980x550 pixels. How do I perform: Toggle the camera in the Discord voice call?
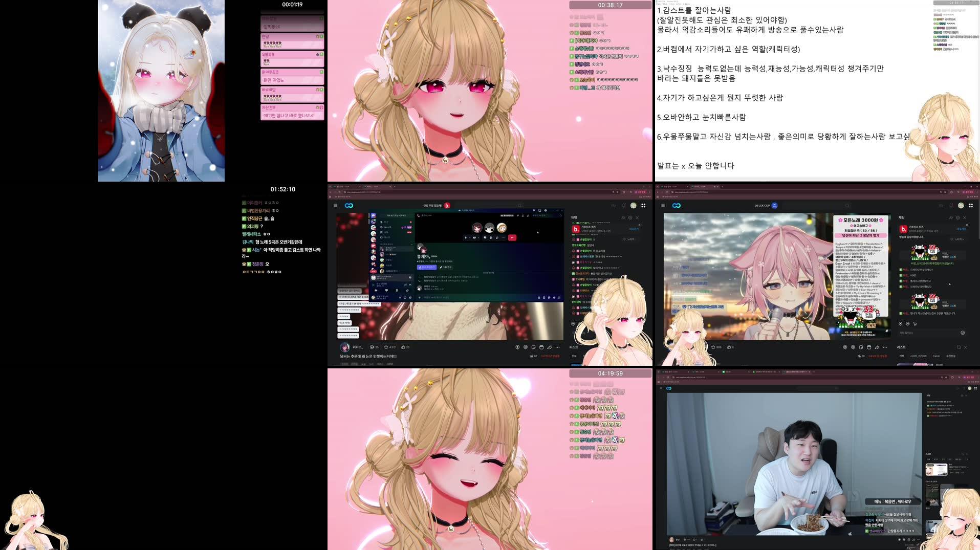474,237
